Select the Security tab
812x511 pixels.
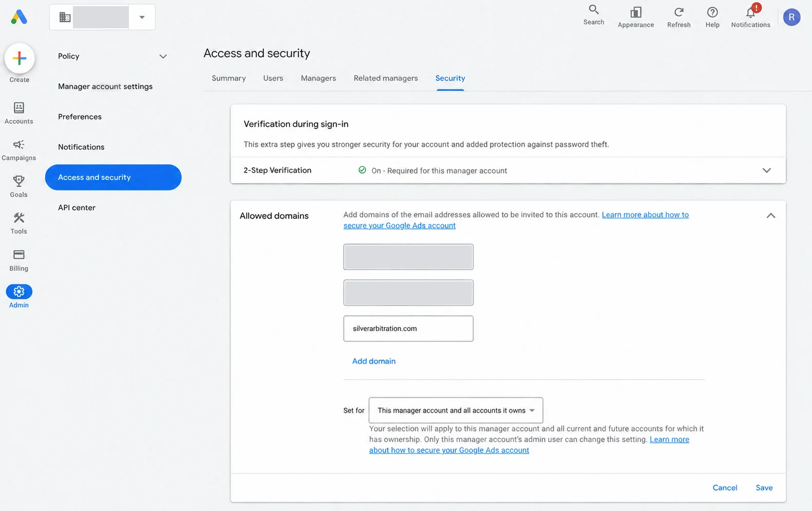pos(450,78)
